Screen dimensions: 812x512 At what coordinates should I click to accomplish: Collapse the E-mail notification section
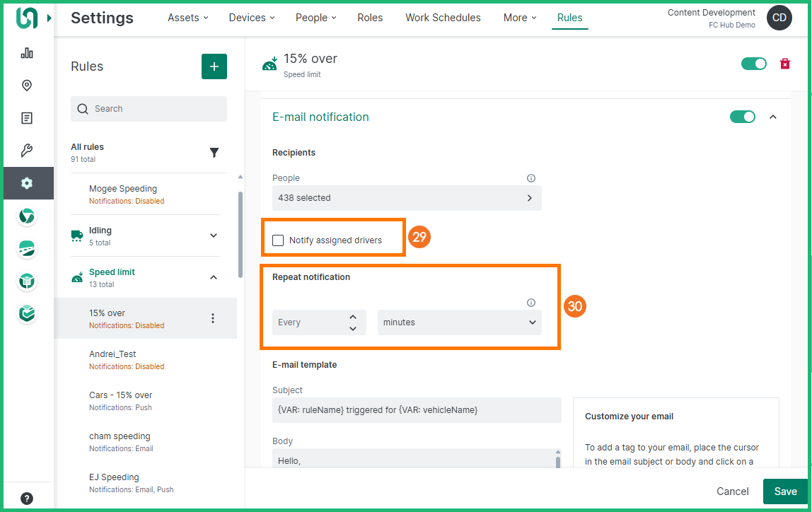773,117
